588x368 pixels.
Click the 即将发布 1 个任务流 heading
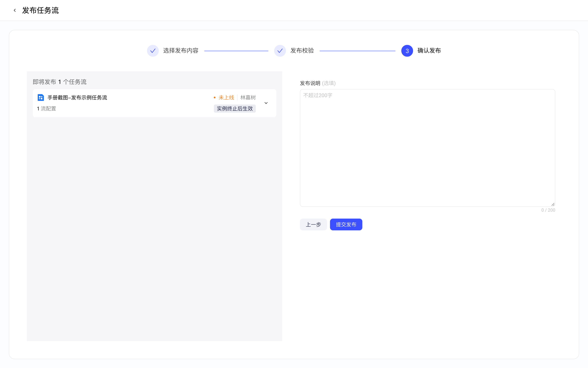coord(60,82)
